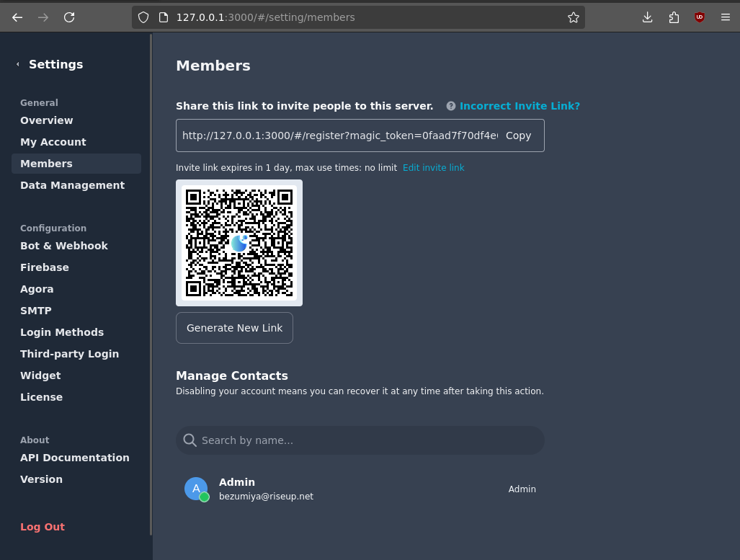Open Data Management section
The height and width of the screenshot is (560, 740).
click(73, 185)
